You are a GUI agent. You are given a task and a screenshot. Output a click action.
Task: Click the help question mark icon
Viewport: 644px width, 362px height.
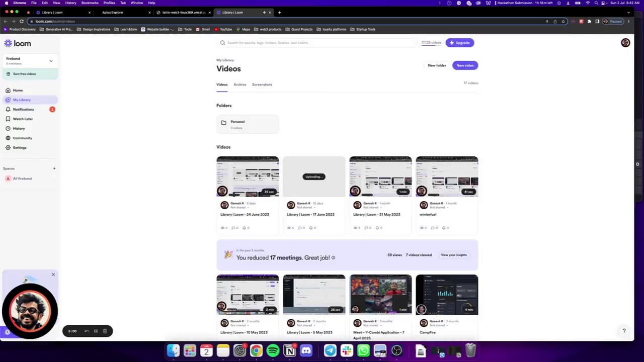coord(624,331)
